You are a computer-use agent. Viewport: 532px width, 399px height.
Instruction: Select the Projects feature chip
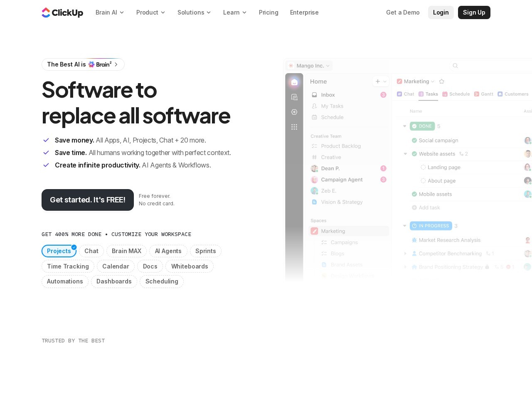pos(59,251)
